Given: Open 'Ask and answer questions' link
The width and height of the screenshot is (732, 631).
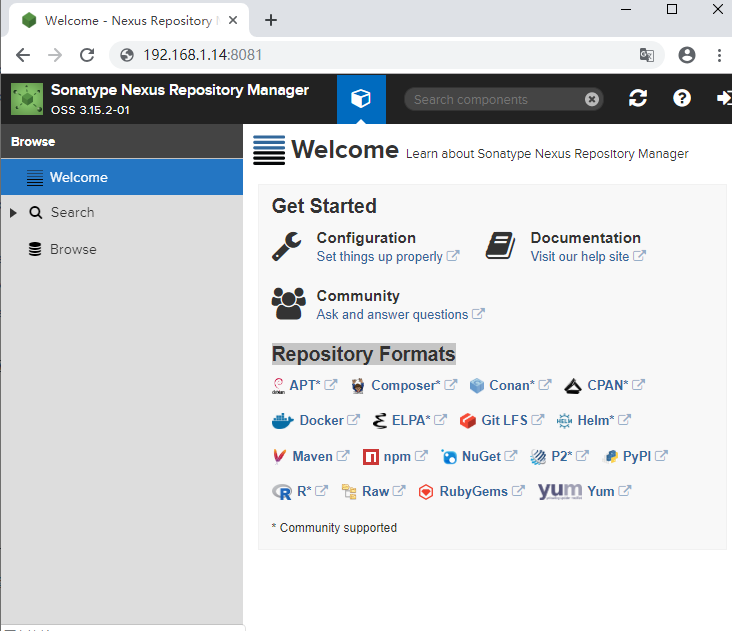Looking at the screenshot, I should [x=392, y=315].
